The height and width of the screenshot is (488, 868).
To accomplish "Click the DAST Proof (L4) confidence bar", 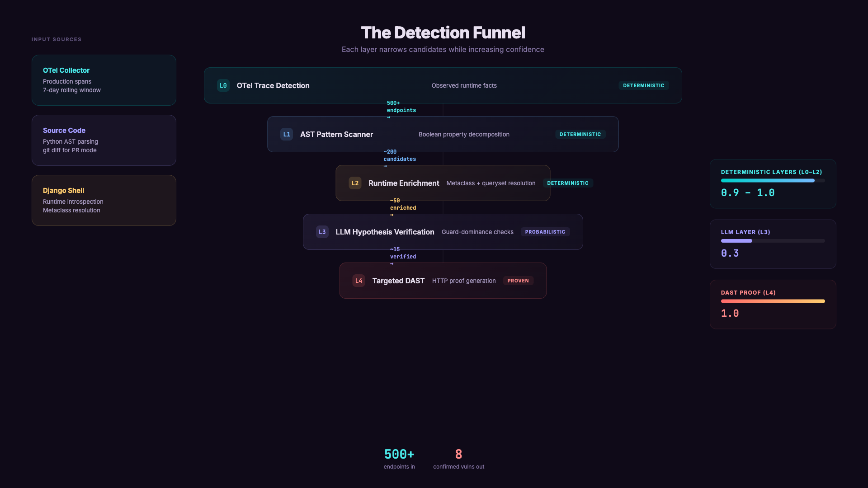I will (x=773, y=301).
